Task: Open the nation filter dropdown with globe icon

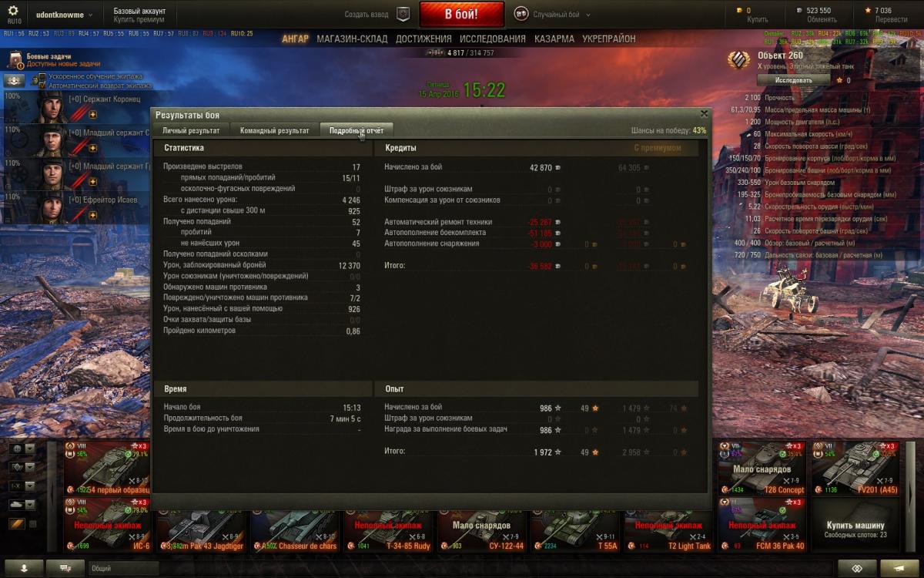Action: [x=22, y=449]
